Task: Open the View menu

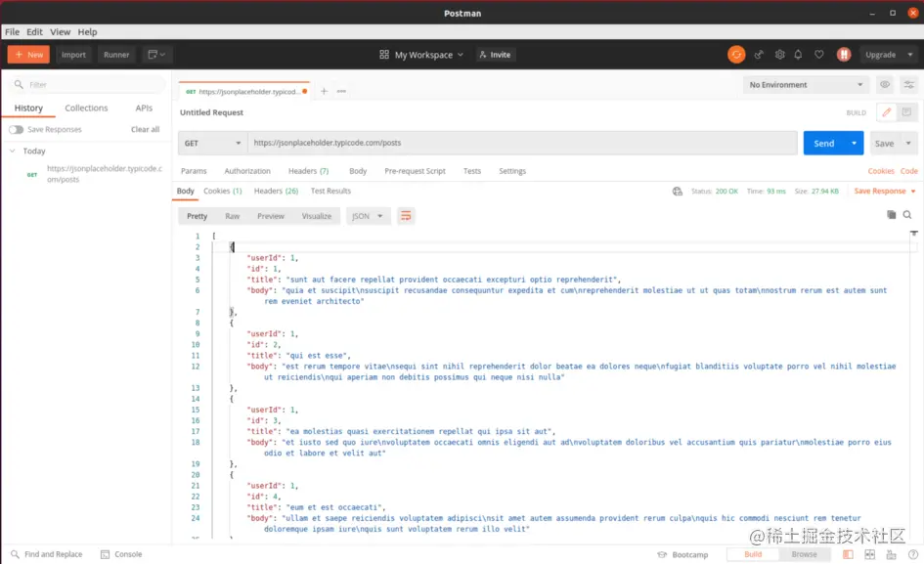Action: tap(60, 32)
